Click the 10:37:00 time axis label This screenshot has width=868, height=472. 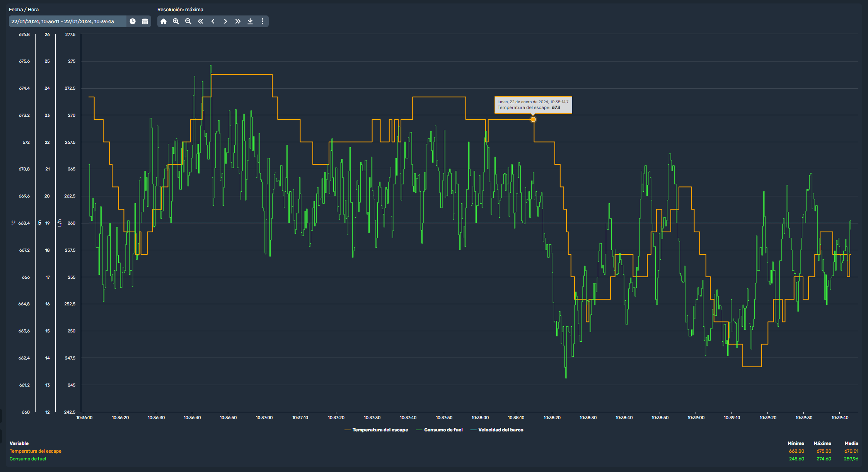click(264, 417)
